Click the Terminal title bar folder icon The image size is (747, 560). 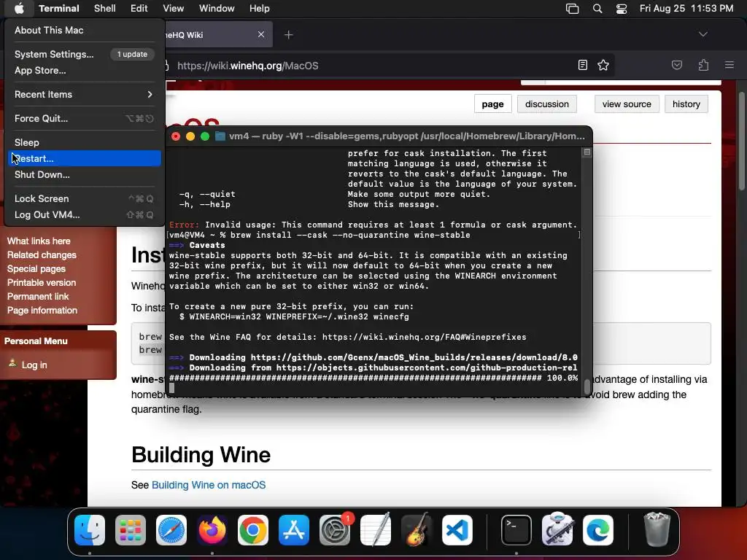(220, 136)
